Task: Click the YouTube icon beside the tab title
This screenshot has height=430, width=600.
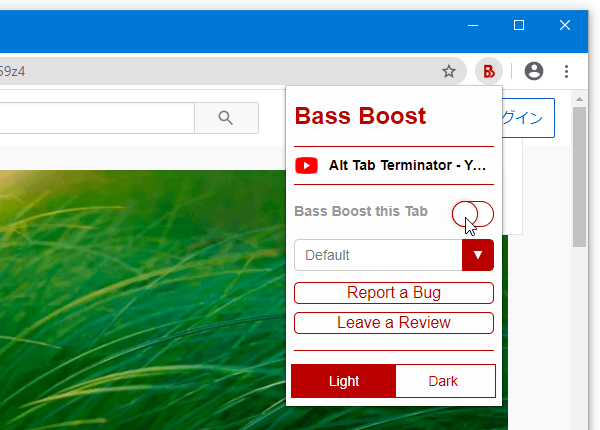Action: coord(306,166)
